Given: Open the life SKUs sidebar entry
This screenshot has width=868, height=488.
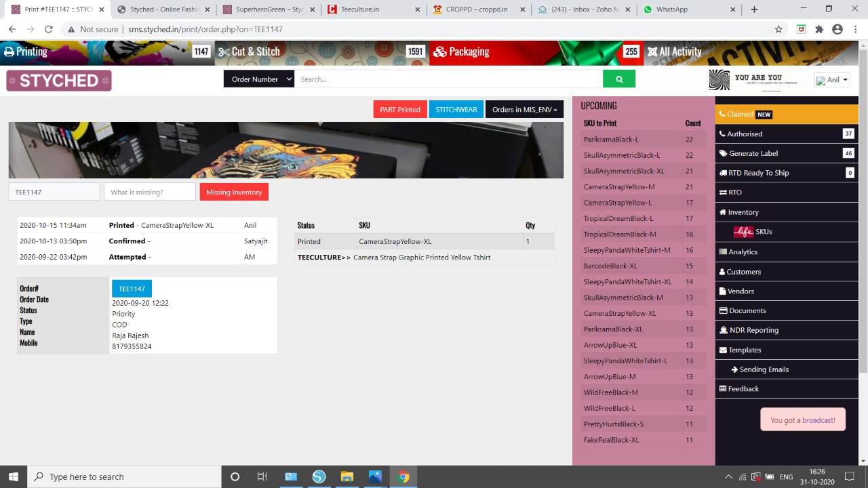Looking at the screenshot, I should 753,232.
